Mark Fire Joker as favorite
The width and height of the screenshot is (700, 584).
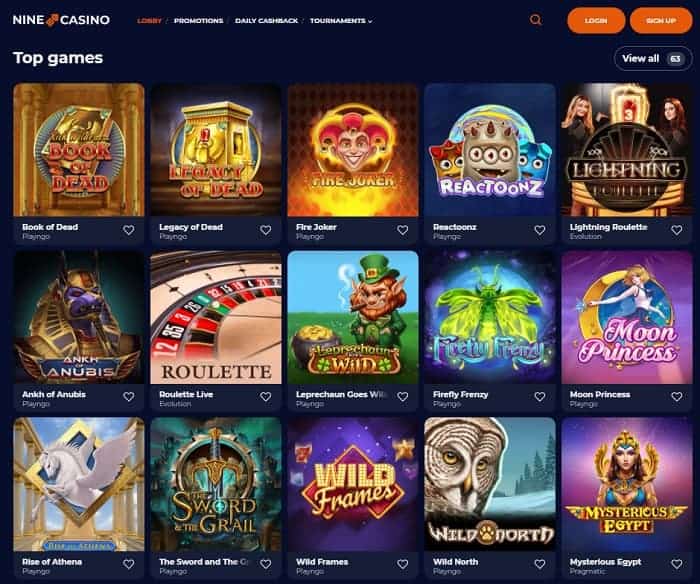point(403,230)
